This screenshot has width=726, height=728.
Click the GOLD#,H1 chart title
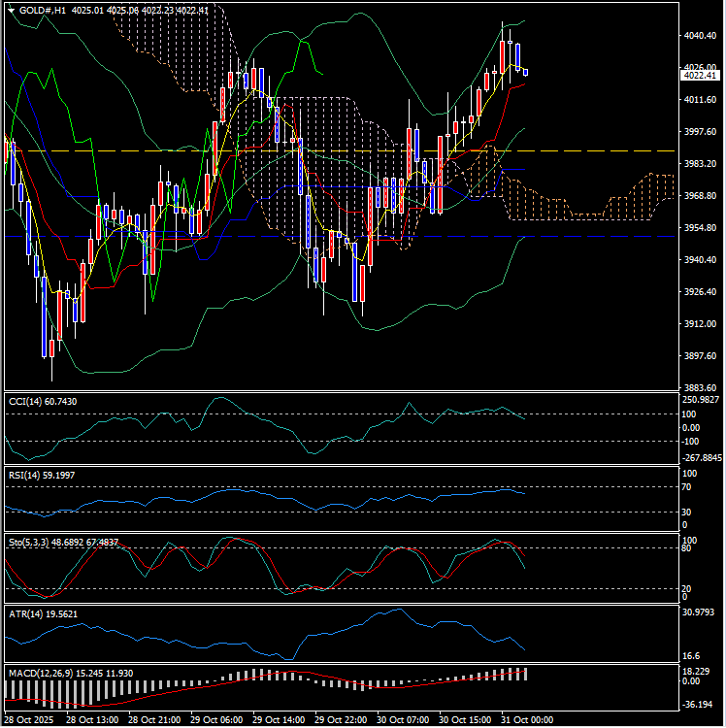click(x=43, y=10)
